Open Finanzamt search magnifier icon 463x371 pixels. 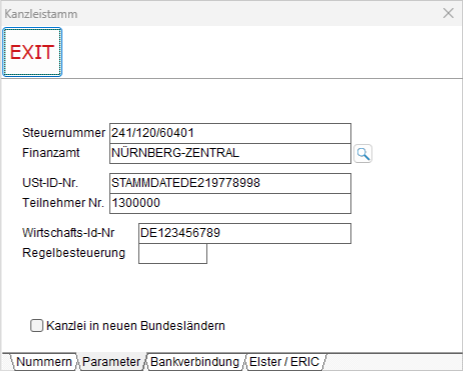click(x=363, y=154)
